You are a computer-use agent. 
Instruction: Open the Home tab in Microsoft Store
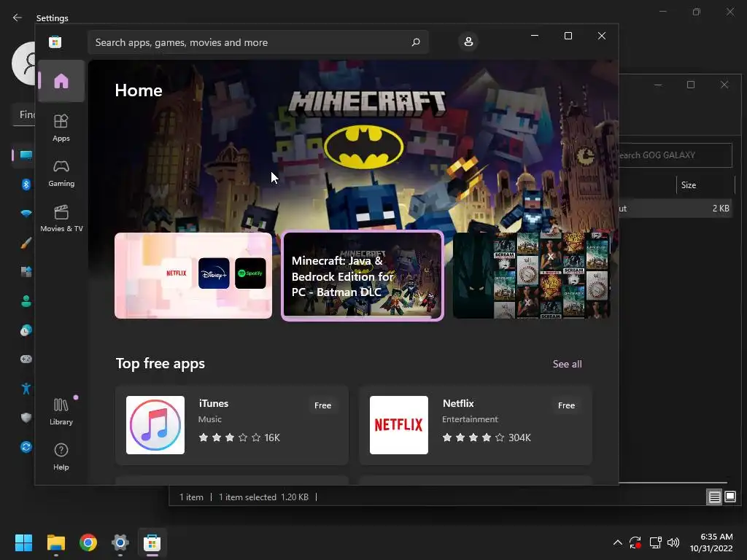tap(61, 81)
